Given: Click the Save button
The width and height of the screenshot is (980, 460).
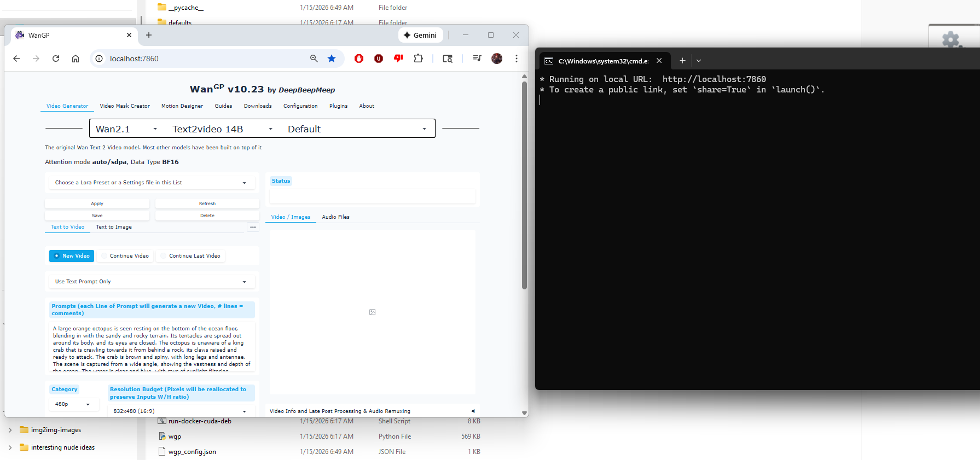Looking at the screenshot, I should click(97, 216).
